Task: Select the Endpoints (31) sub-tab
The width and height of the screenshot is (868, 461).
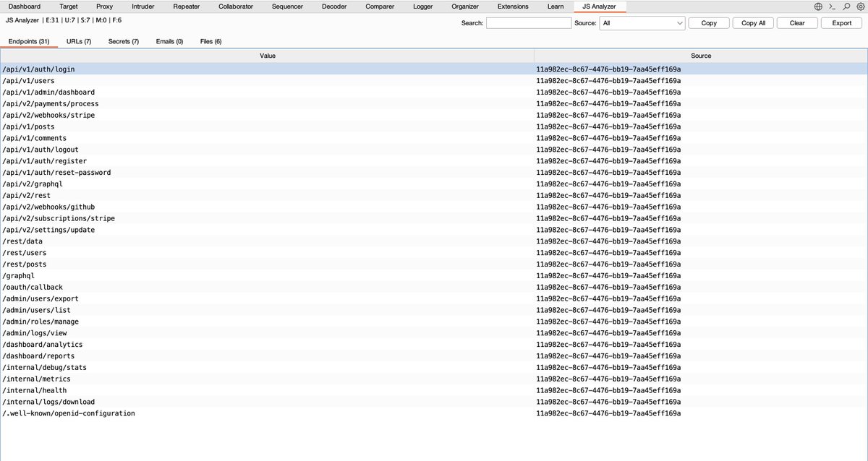Action: (x=29, y=41)
